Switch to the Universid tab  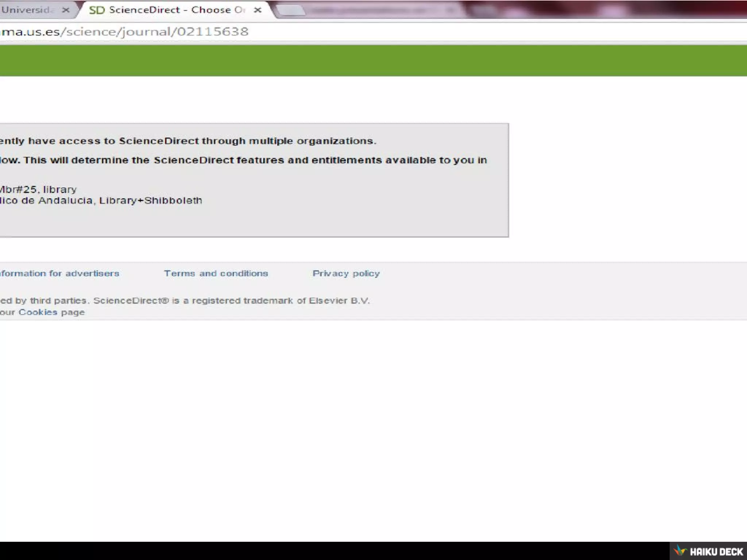[x=27, y=10]
